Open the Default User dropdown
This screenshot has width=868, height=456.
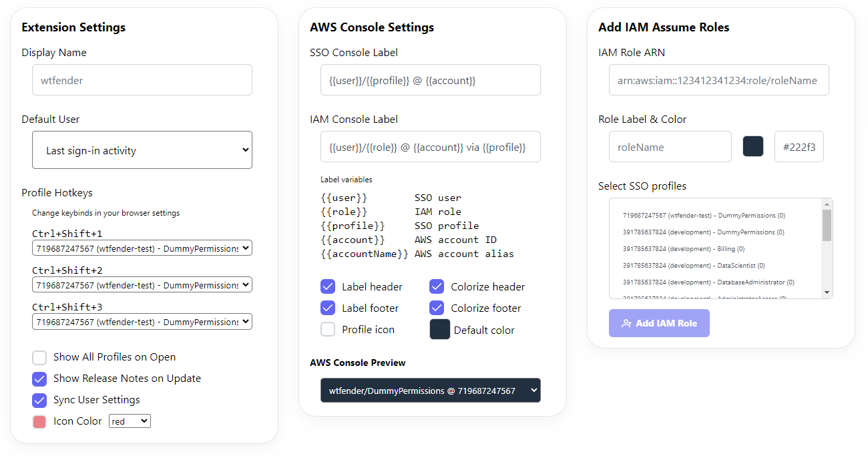[142, 150]
